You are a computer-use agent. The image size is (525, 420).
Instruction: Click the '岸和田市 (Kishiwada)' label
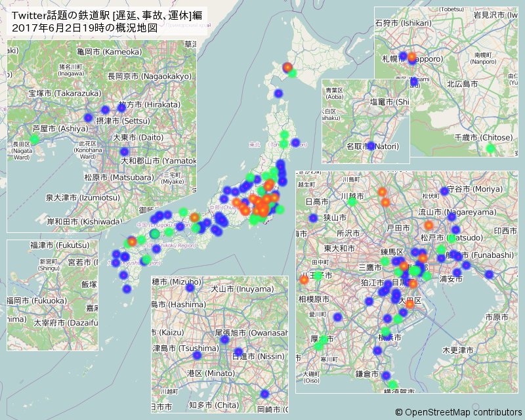(85, 221)
